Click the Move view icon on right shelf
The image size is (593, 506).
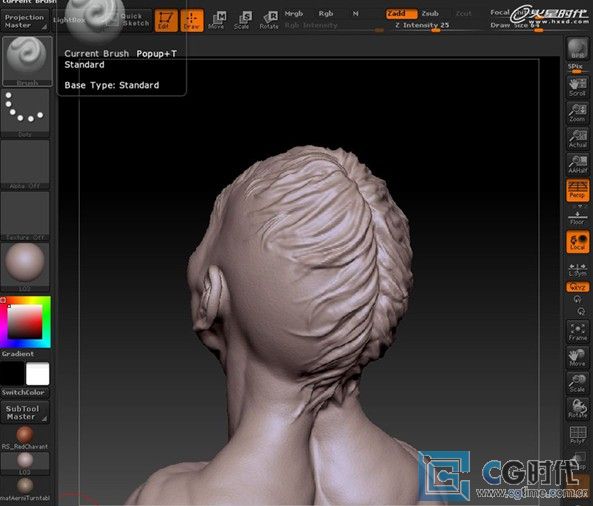click(577, 357)
